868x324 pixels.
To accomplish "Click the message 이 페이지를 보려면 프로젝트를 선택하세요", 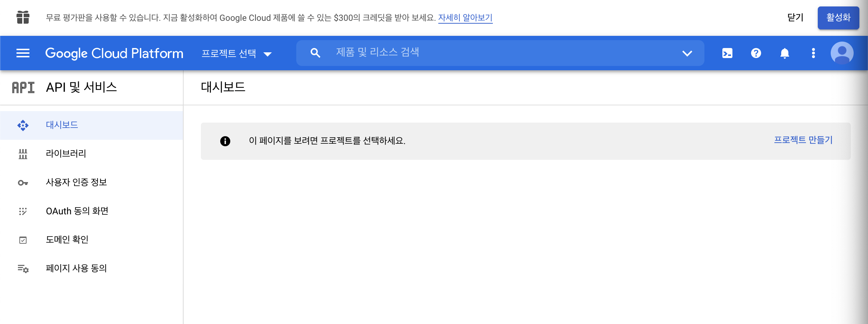I will [327, 140].
